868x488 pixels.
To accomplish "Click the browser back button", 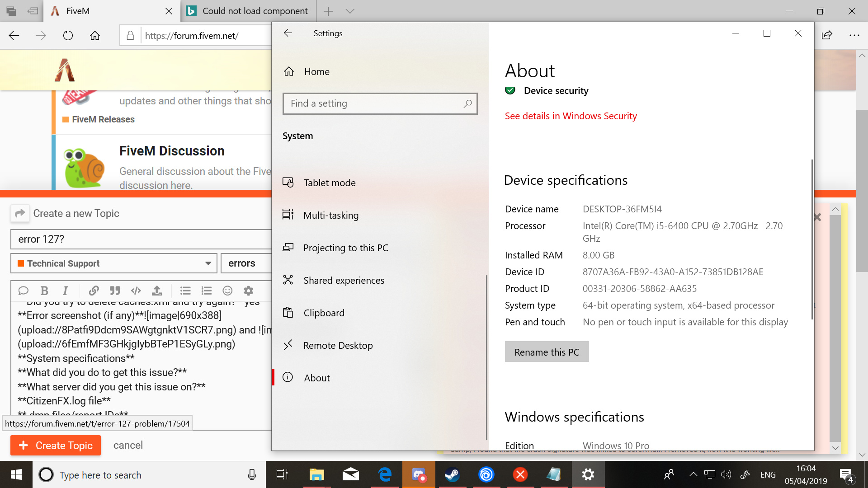I will pos(14,35).
